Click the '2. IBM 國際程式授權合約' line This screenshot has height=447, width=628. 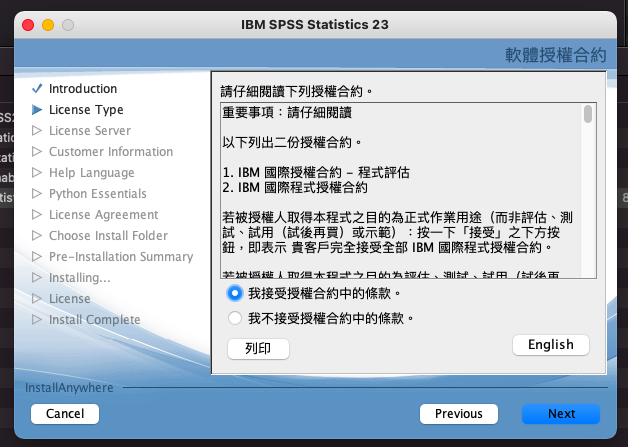pos(295,187)
